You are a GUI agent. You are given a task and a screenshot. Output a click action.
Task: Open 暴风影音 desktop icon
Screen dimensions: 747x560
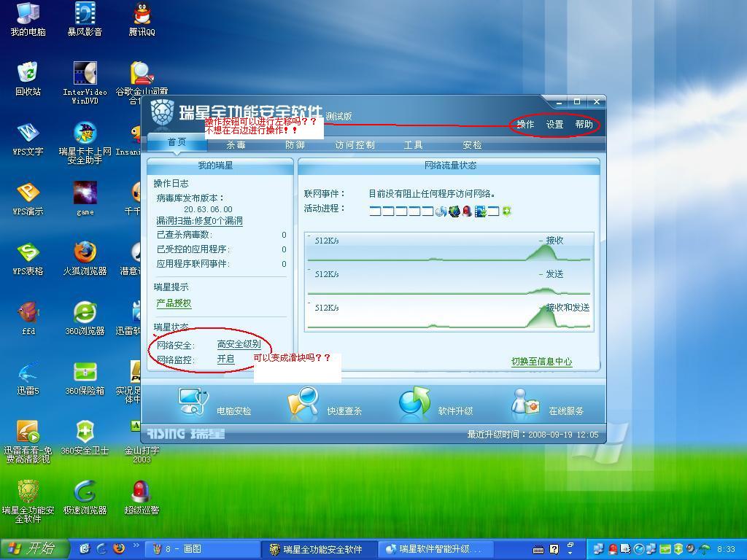pos(85,19)
